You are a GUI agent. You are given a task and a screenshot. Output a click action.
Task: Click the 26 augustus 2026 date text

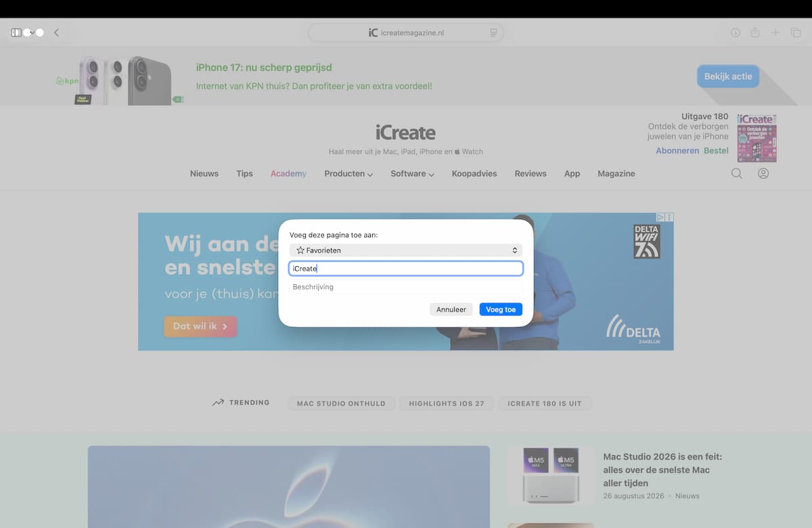pyautogui.click(x=633, y=496)
